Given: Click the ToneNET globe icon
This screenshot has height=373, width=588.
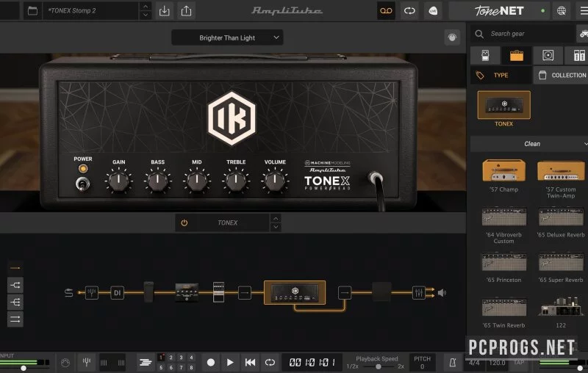Looking at the screenshot, I should click(x=562, y=11).
